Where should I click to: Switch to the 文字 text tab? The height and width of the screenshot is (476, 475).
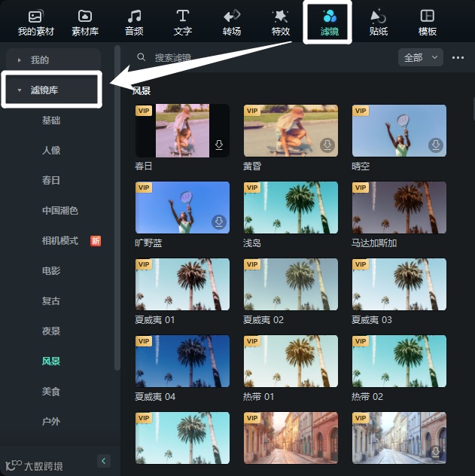pyautogui.click(x=183, y=23)
